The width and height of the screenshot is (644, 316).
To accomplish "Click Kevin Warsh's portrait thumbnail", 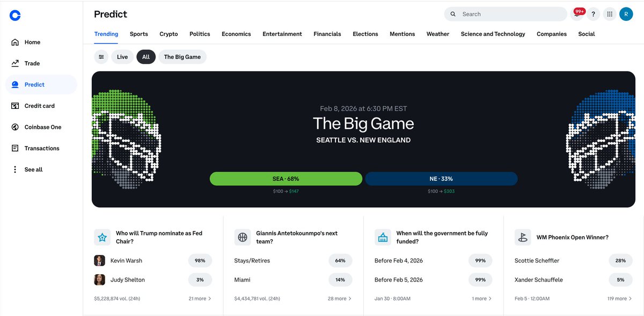I will click(x=99, y=261).
